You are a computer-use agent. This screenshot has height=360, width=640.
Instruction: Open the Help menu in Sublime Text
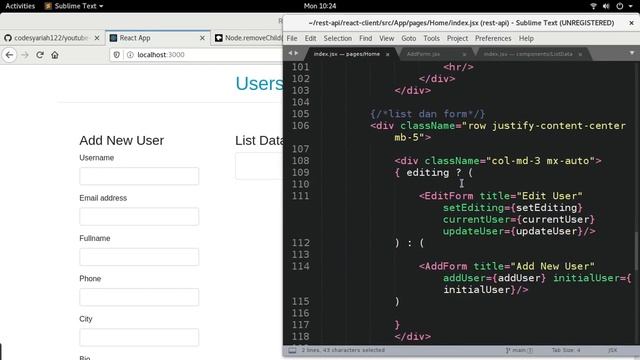526,38
